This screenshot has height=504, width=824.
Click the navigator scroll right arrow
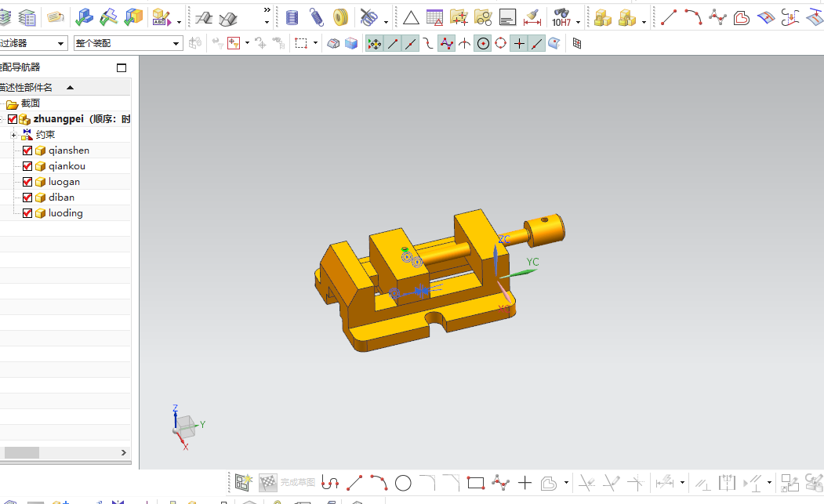tap(124, 452)
